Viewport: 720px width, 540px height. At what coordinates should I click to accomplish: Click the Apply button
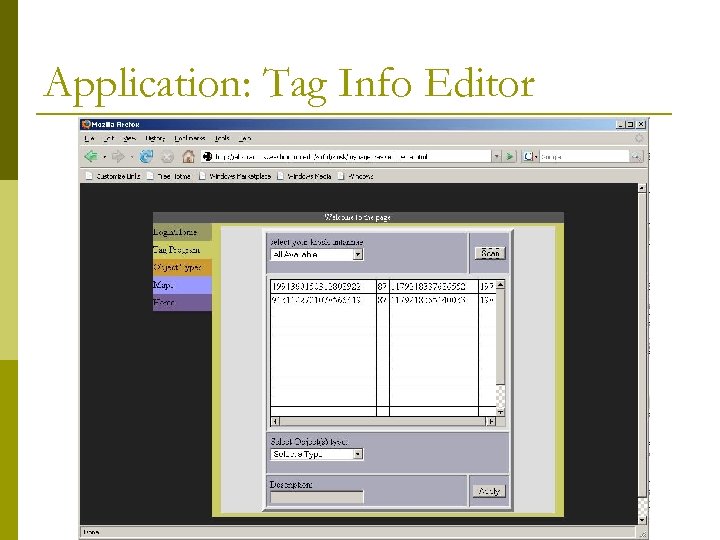tap(489, 491)
